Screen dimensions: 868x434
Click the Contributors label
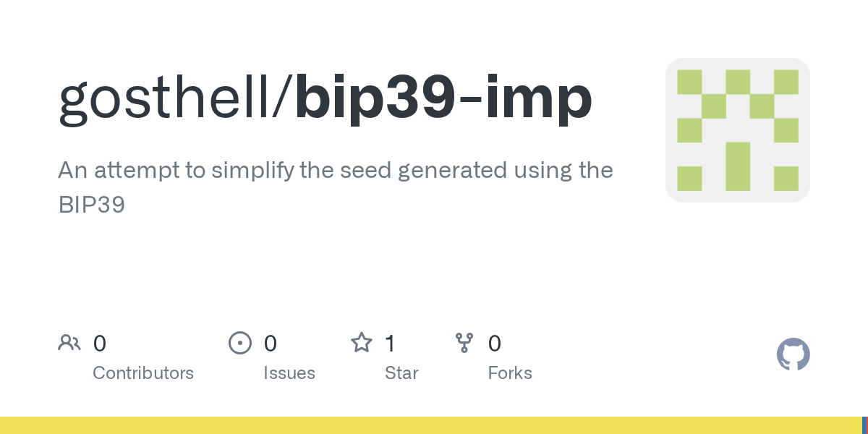click(143, 373)
